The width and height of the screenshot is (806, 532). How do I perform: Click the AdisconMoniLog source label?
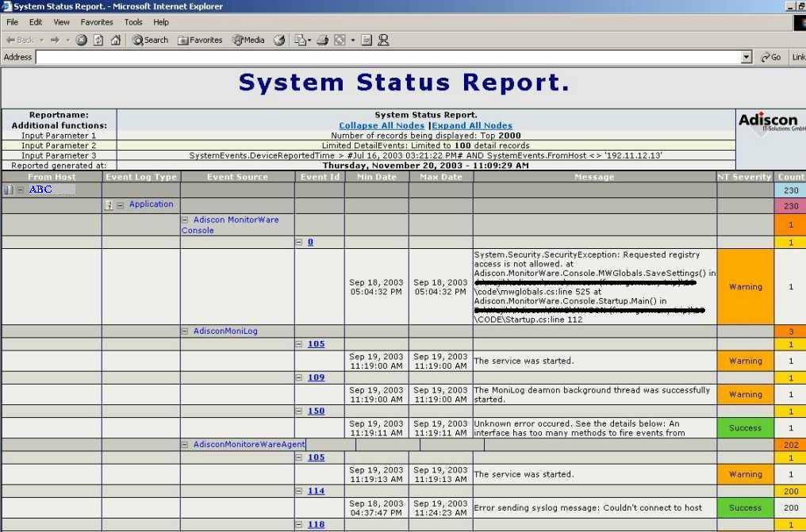coord(225,331)
